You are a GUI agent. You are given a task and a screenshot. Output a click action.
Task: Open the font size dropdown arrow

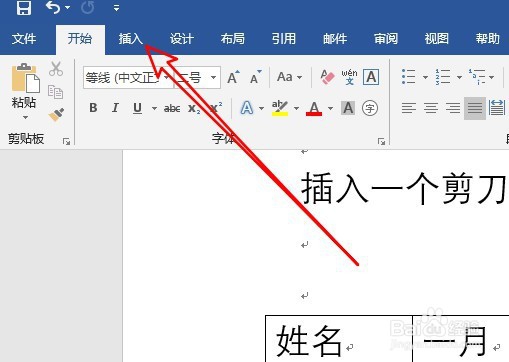[213, 78]
